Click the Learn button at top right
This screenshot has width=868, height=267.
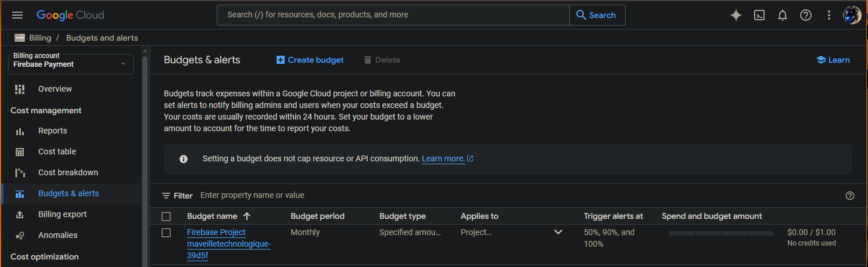(833, 60)
